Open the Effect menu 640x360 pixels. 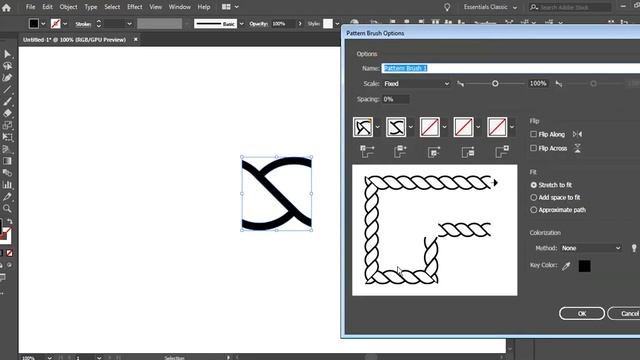134,7
